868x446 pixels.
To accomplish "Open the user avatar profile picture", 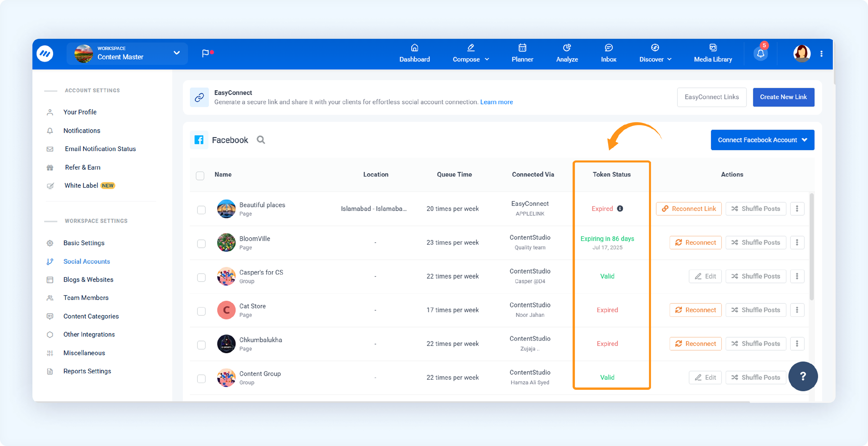I will tap(802, 54).
